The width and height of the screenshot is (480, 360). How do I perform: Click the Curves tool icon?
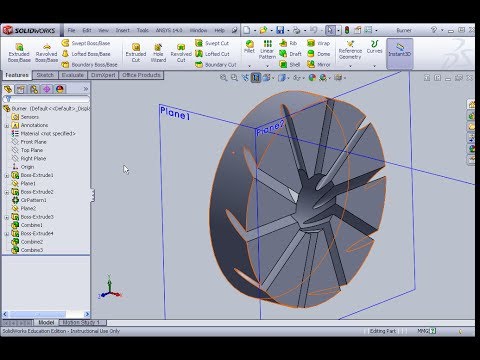tap(374, 47)
